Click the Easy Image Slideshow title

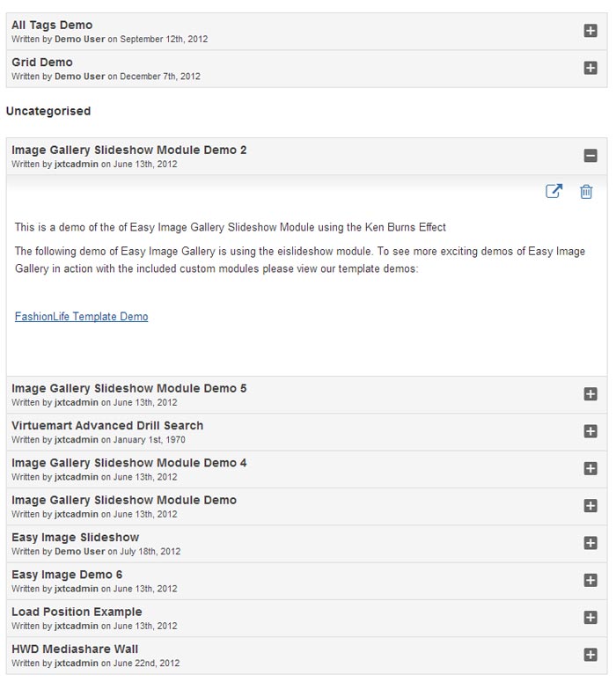pyautogui.click(x=76, y=538)
